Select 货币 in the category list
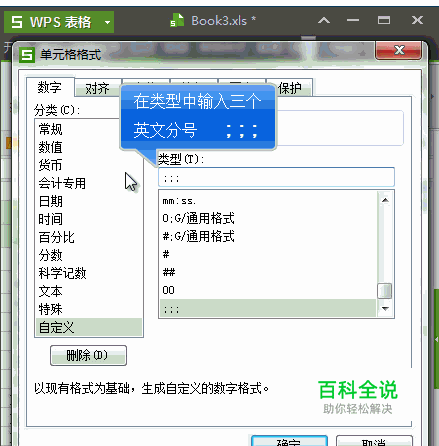 tap(89, 165)
